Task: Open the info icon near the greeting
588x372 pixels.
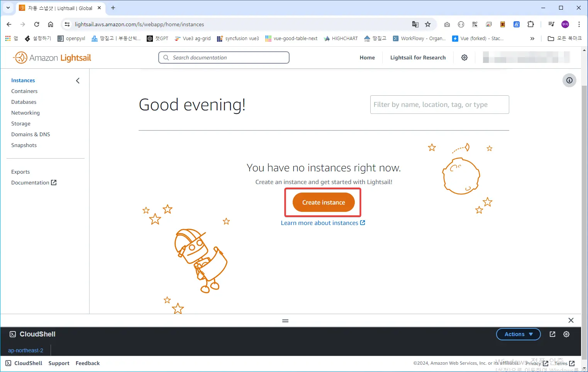Action: coord(569,80)
